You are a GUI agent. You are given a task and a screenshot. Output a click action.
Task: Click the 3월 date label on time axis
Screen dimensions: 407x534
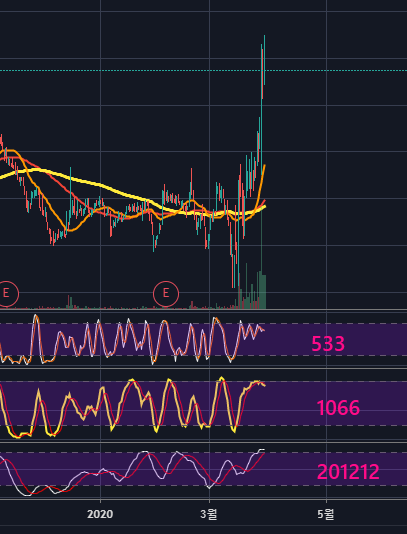(x=209, y=514)
